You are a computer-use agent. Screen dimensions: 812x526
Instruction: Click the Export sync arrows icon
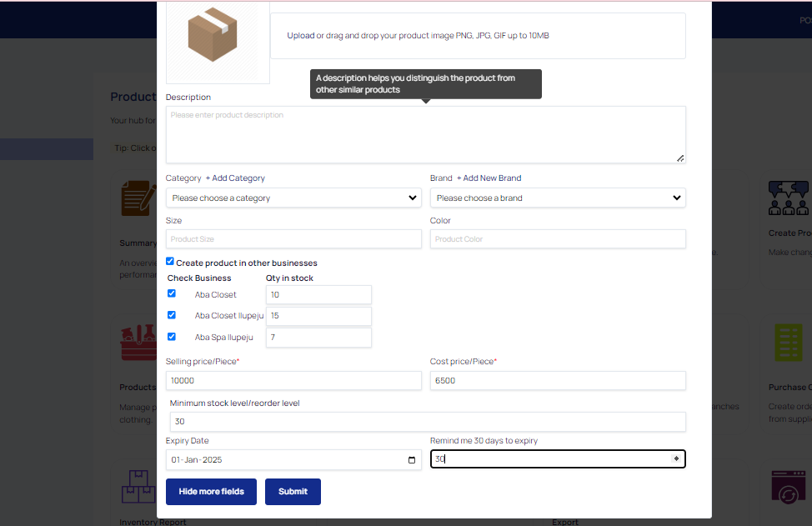pyautogui.click(x=788, y=488)
